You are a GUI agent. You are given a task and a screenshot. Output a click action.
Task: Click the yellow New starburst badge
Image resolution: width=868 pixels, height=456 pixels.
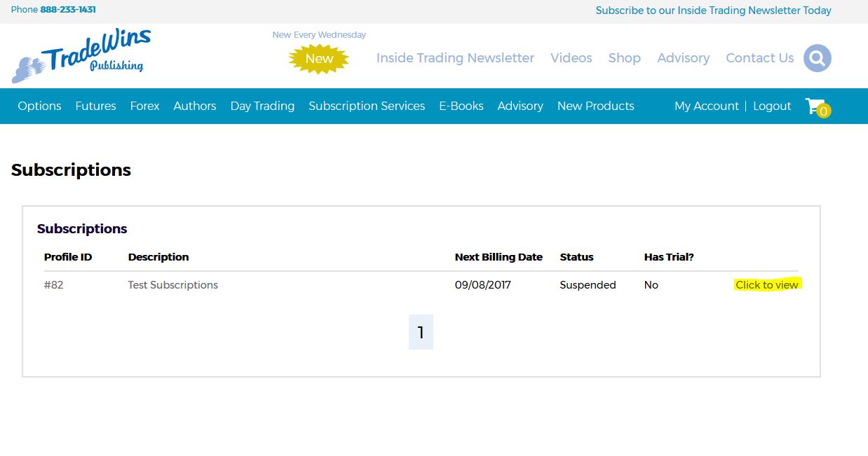tap(319, 59)
